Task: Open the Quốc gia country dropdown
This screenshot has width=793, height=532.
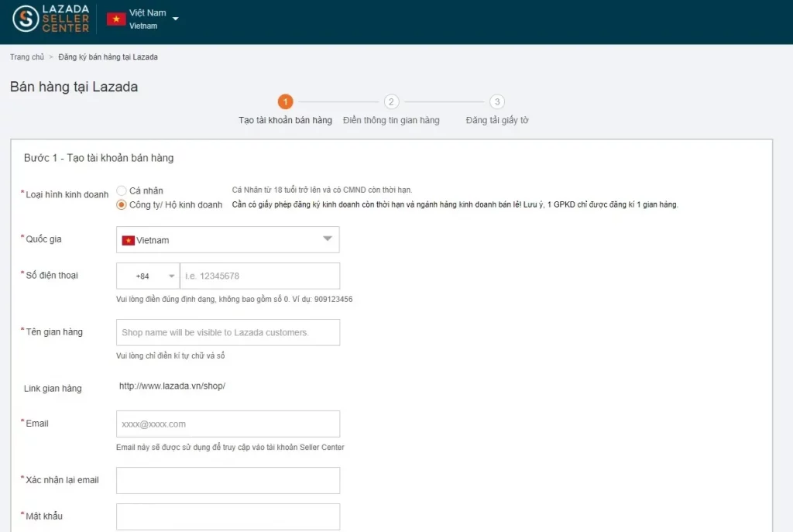Action: [327, 239]
